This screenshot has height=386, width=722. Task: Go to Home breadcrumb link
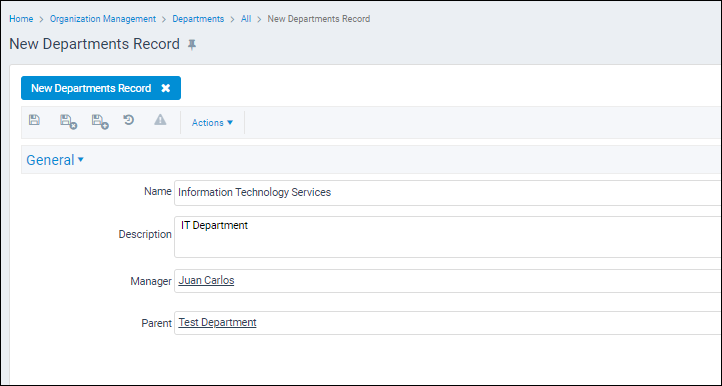coord(21,19)
